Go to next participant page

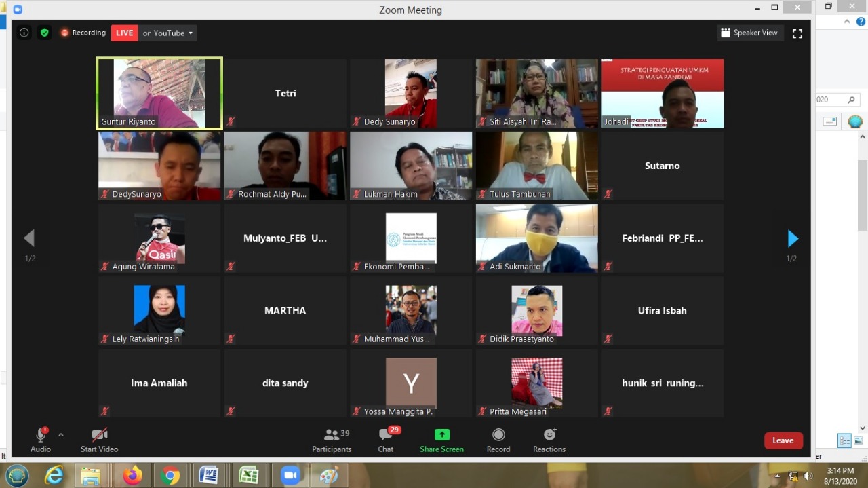tap(793, 238)
